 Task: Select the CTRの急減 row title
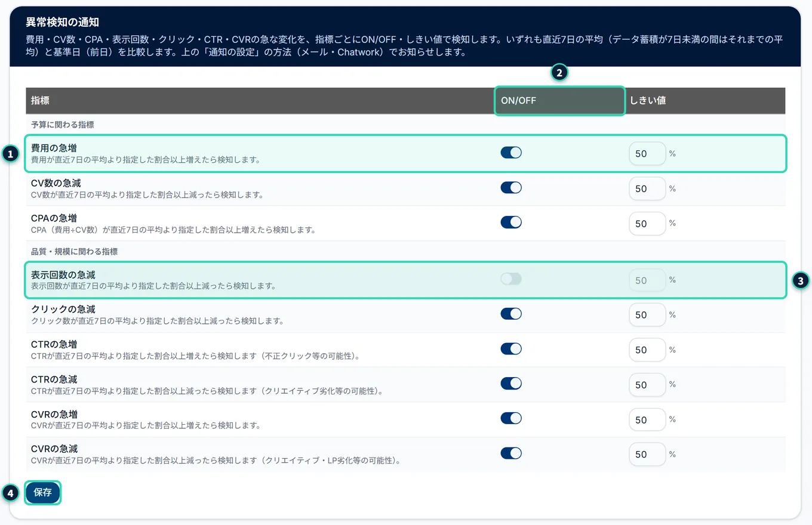pos(54,379)
